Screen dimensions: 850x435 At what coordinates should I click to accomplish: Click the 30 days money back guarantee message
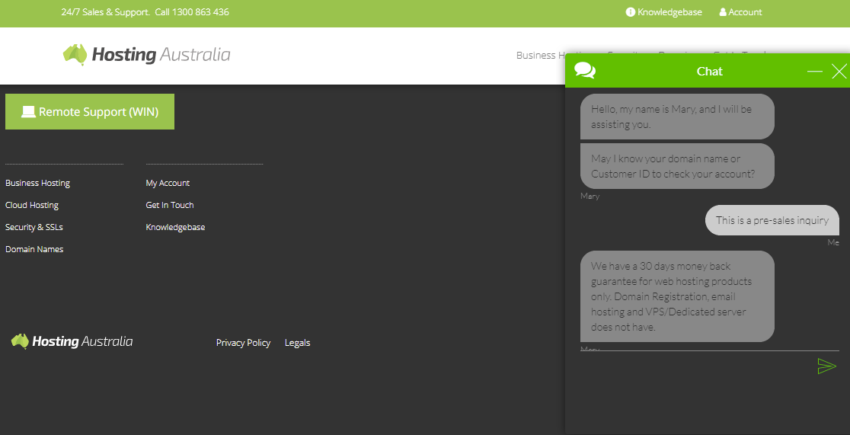[677, 296]
